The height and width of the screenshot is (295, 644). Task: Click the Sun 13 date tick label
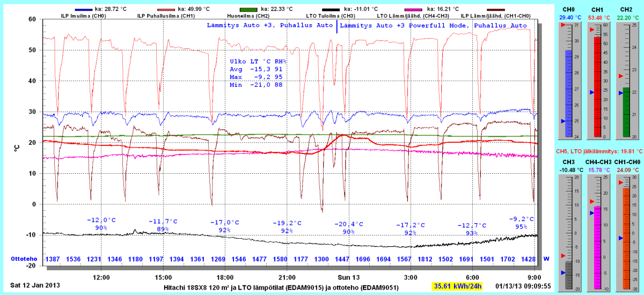348,277
